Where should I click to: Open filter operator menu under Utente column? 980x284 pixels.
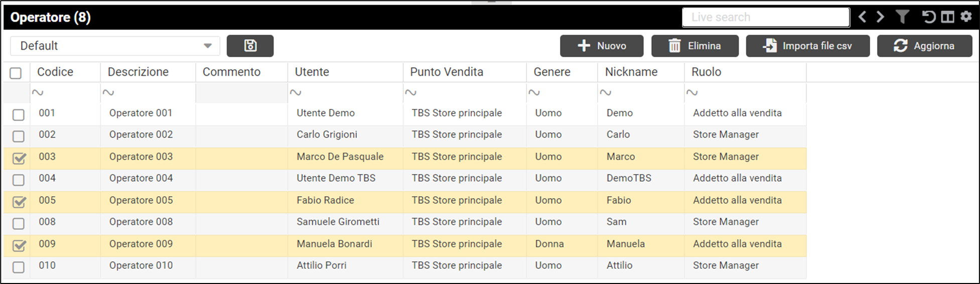pos(296,93)
